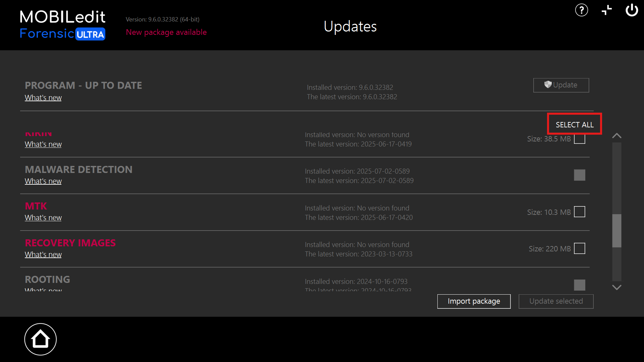Click the shield icon on the Update button
644x362 pixels.
548,85
